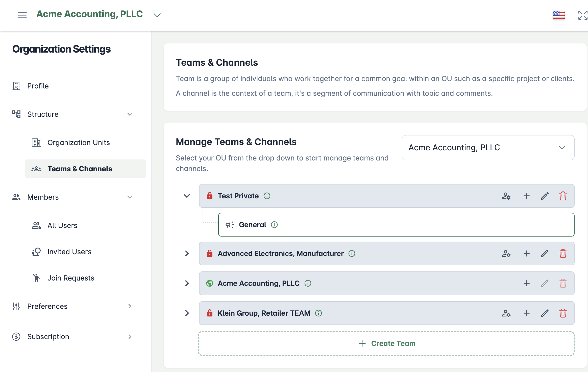Screen dimensions: 588x372
Task: Collapse the Test Private team row
Action: (x=187, y=196)
